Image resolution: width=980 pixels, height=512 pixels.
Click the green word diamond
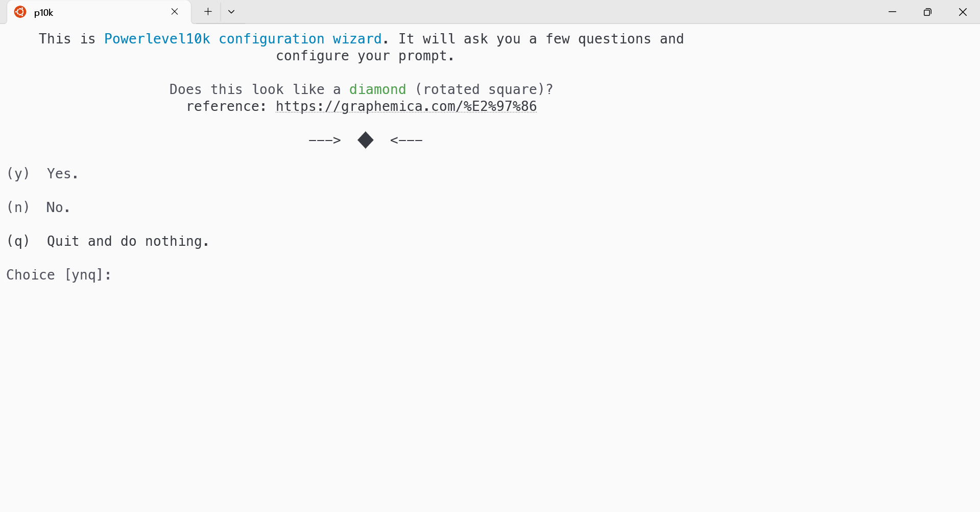[377, 89]
